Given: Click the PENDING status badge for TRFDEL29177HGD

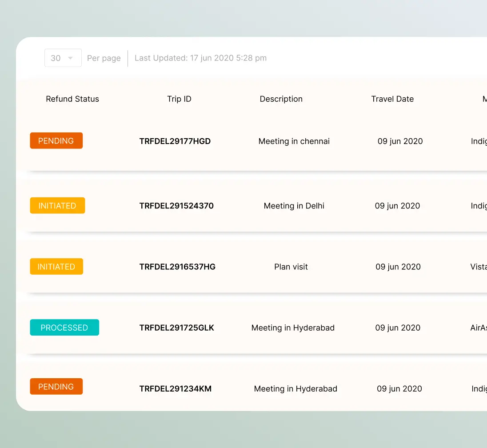Looking at the screenshot, I should [x=56, y=140].
